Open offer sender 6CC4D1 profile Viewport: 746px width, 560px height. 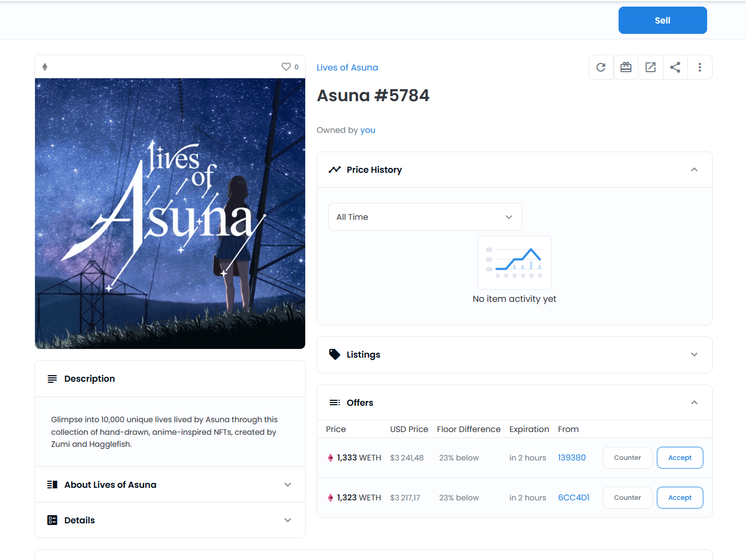point(574,498)
